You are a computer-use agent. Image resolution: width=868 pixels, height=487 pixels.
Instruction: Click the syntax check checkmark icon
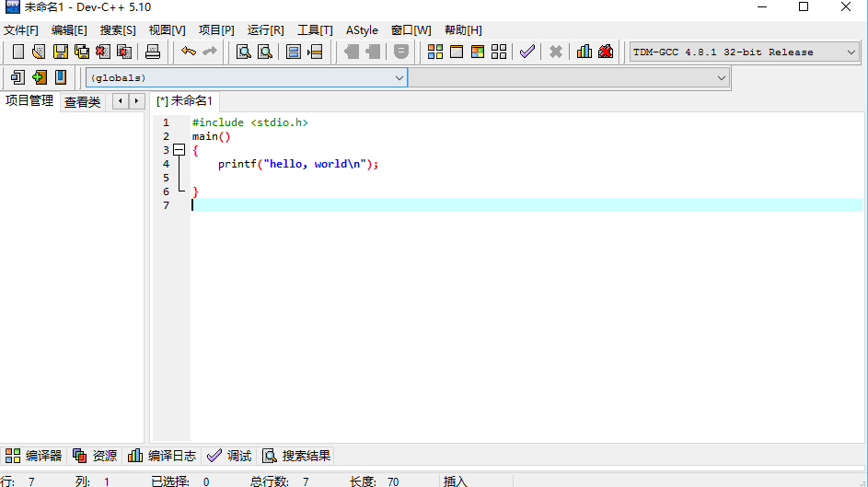tap(527, 52)
